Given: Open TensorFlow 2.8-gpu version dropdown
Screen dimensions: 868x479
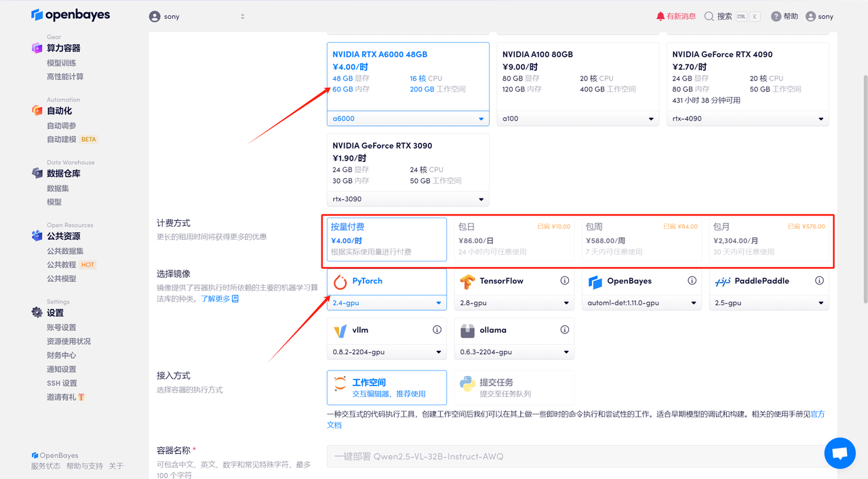Looking at the screenshot, I should 514,303.
